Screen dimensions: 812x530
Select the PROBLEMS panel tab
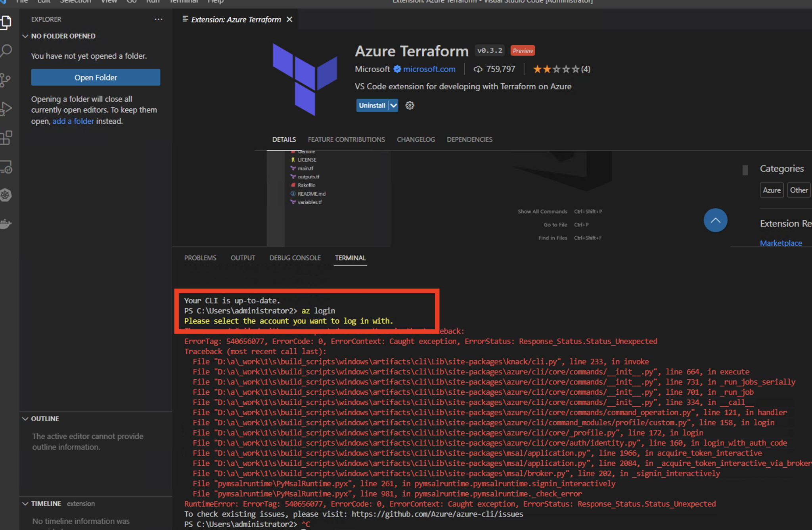coord(200,257)
